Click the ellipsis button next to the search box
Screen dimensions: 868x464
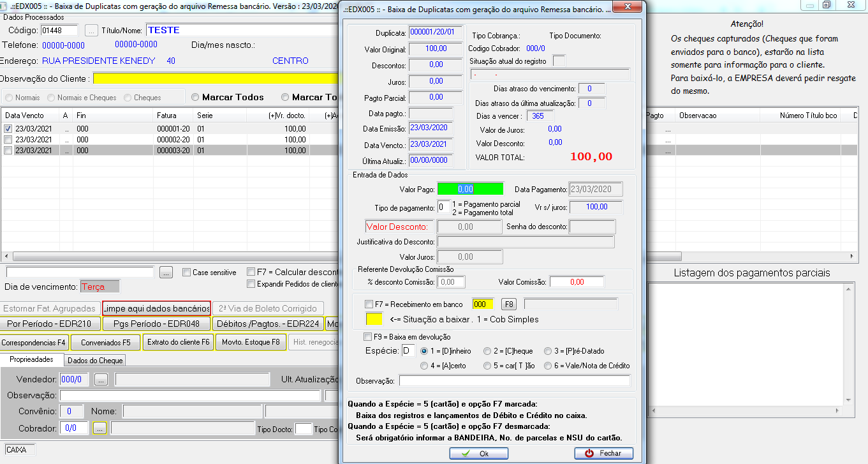(166, 273)
